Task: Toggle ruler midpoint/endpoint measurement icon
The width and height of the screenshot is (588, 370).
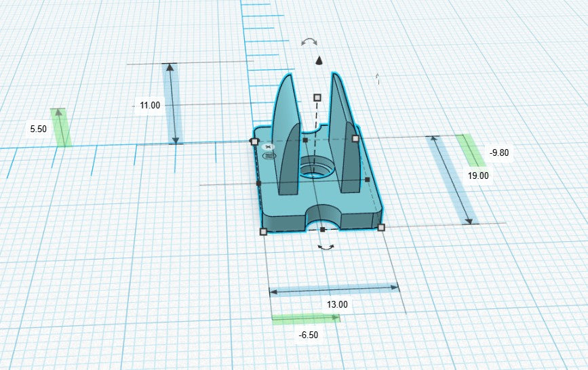Action: tap(269, 155)
